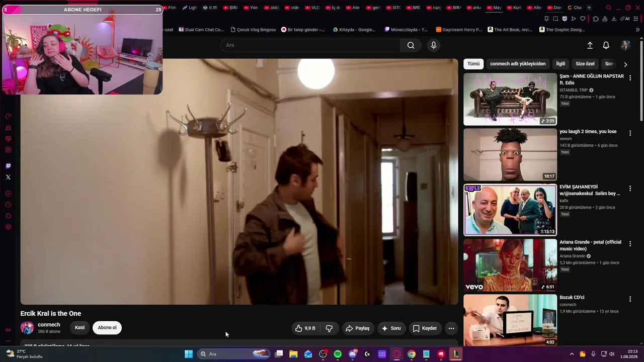Open the browser tab search magnifier
This screenshot has height=362, width=644.
608,8
